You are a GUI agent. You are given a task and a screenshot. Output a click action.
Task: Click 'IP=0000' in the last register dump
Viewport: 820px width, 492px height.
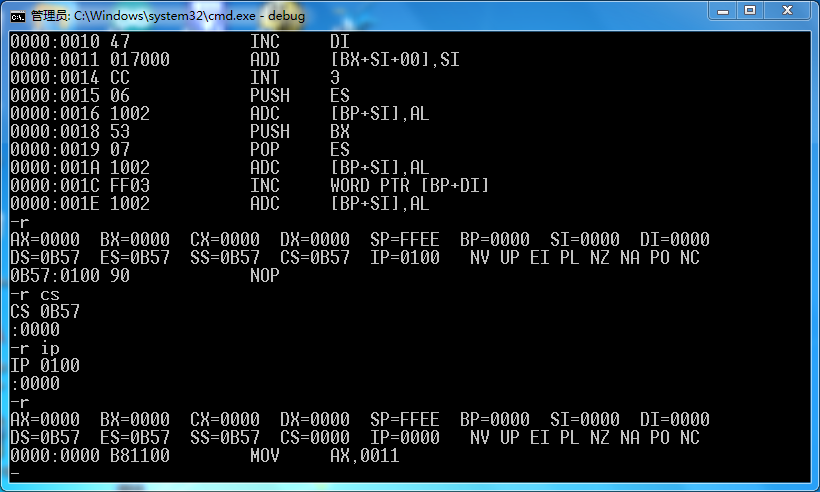[x=405, y=437]
